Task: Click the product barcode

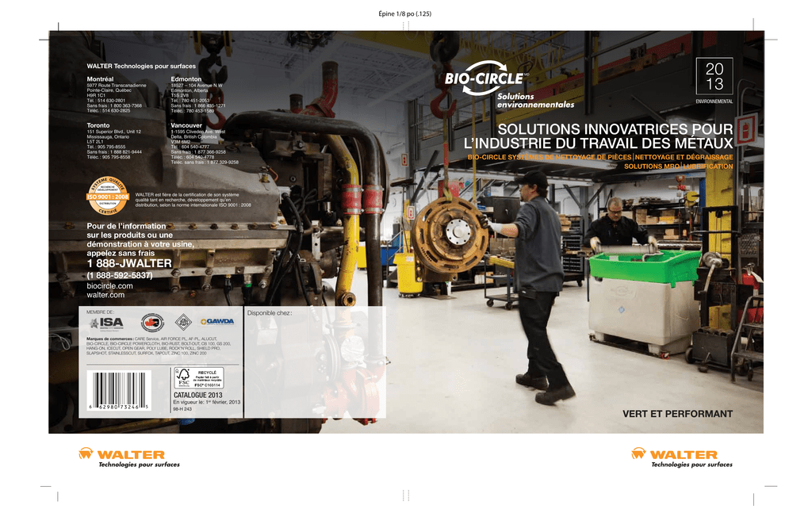Action: (119, 391)
